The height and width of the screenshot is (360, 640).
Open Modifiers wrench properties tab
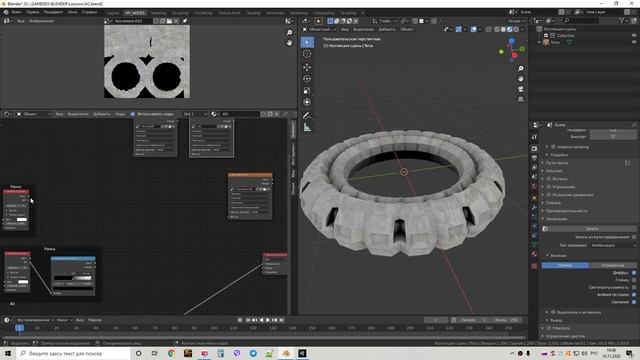(x=534, y=207)
